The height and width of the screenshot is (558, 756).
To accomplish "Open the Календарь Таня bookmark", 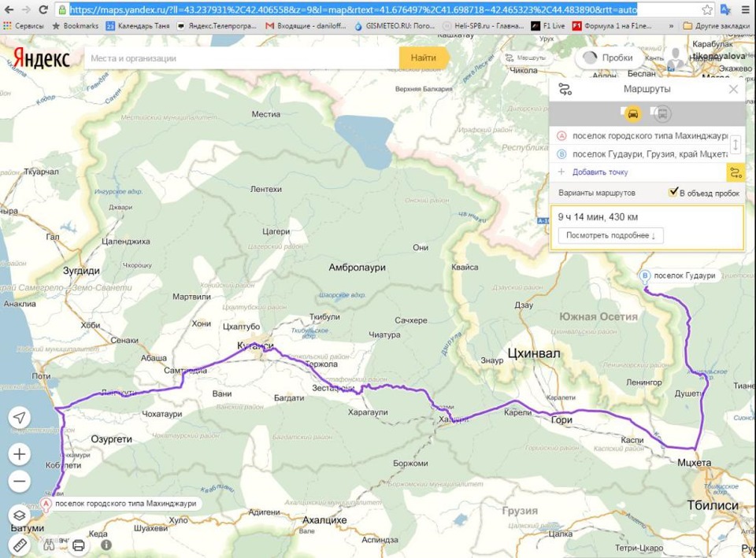I will point(138,26).
